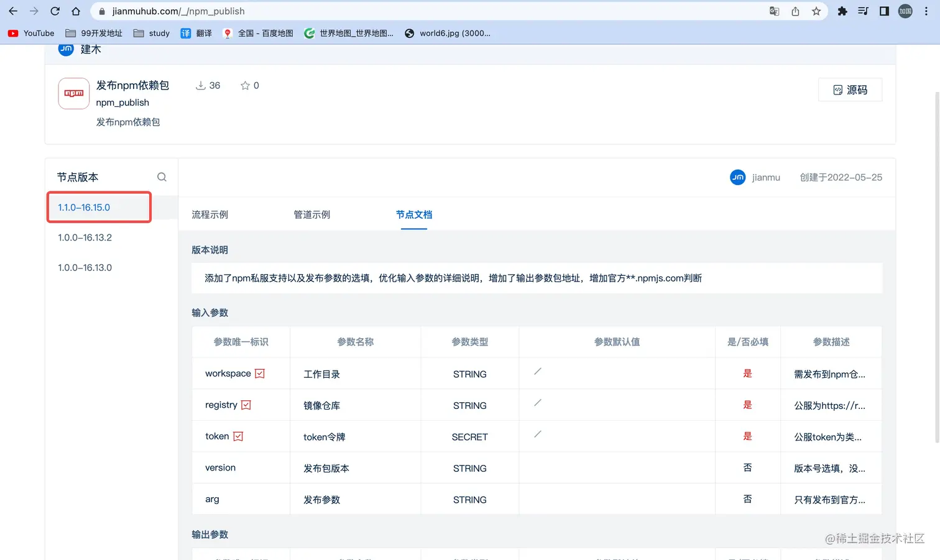Select version 1.0.0–16.13.0
This screenshot has width=940, height=560.
pos(85,267)
